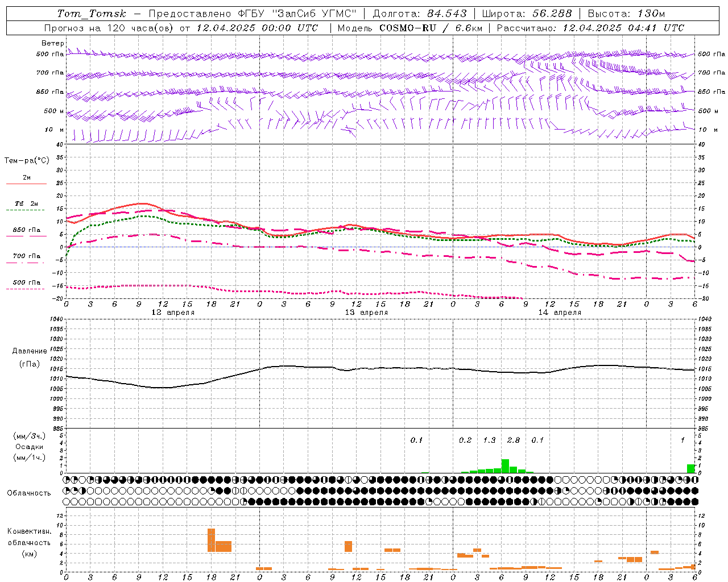Click the station title Tom_Tomsk
728x582 pixels.
coord(92,14)
